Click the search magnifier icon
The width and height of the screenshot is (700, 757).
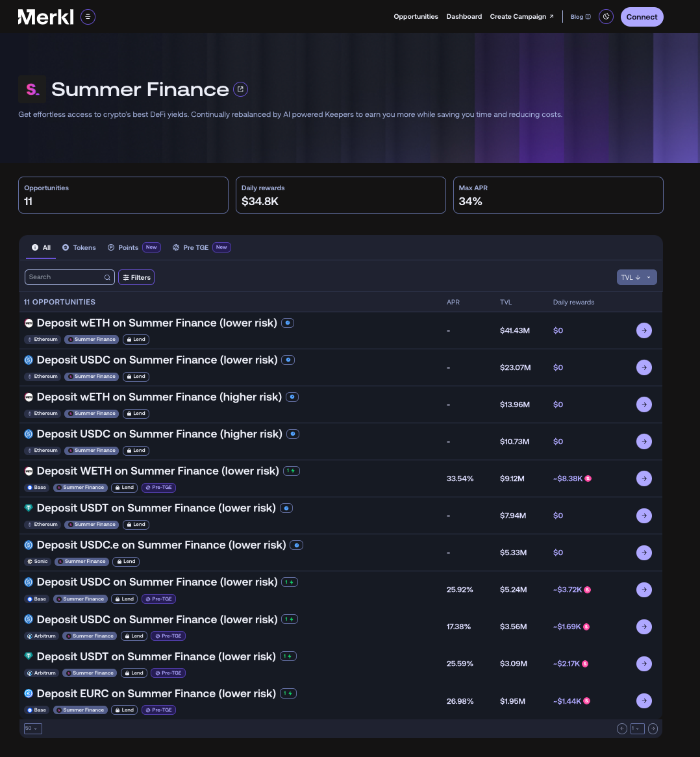(x=107, y=277)
